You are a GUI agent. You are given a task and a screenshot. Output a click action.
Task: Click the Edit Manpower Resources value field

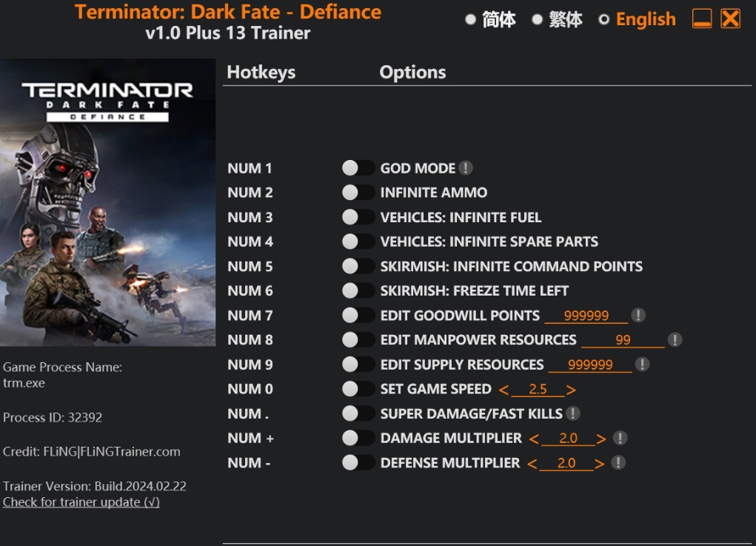point(623,341)
